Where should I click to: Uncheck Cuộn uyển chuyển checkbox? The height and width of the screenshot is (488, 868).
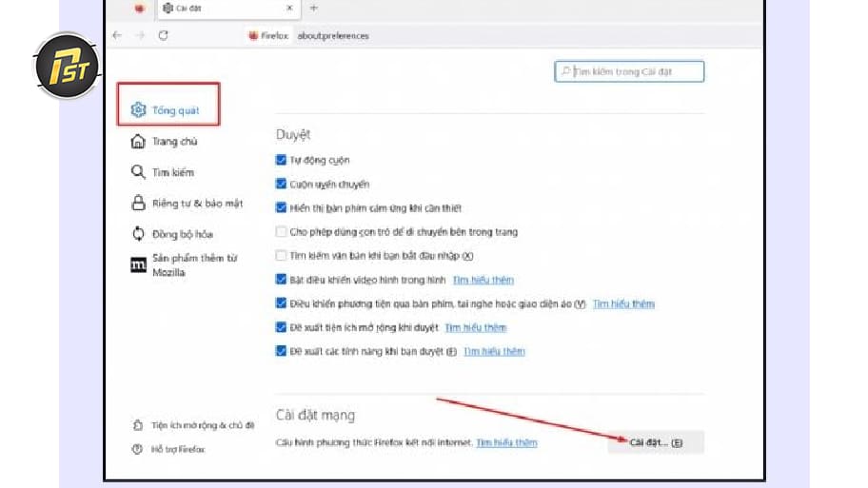[281, 184]
